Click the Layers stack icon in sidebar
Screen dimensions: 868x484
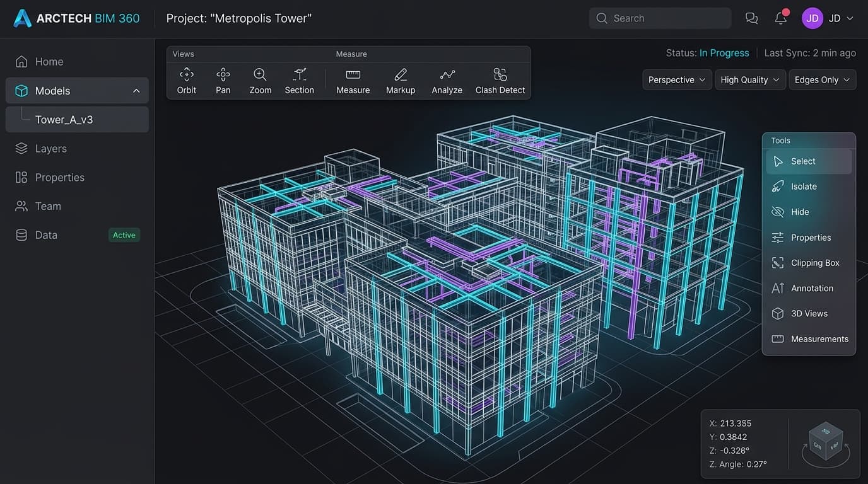[21, 149]
